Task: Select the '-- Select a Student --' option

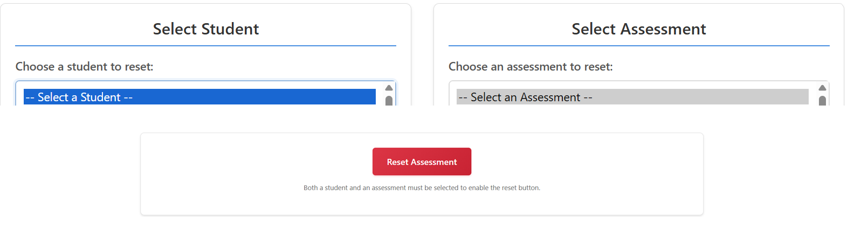Action: point(199,97)
